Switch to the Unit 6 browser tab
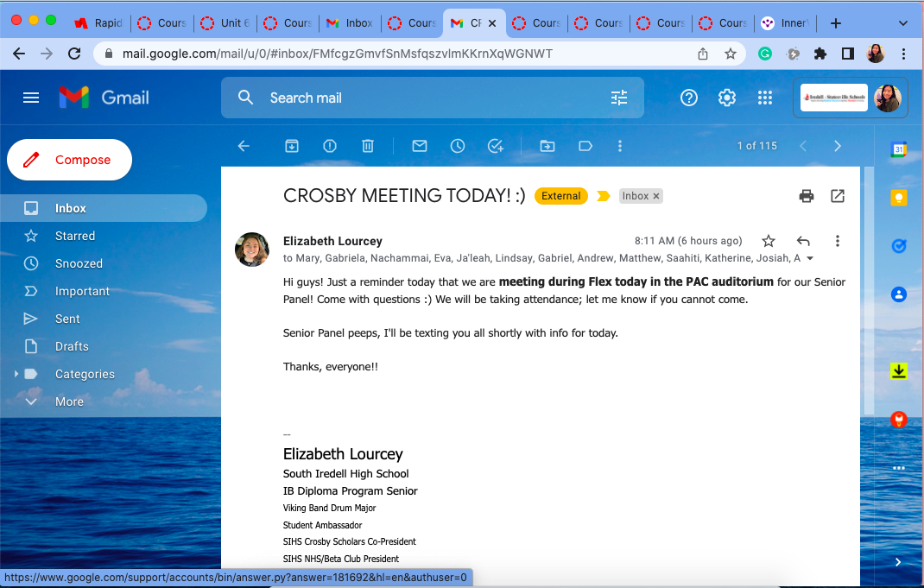Viewport: 924px width, 588px height. 225,23
